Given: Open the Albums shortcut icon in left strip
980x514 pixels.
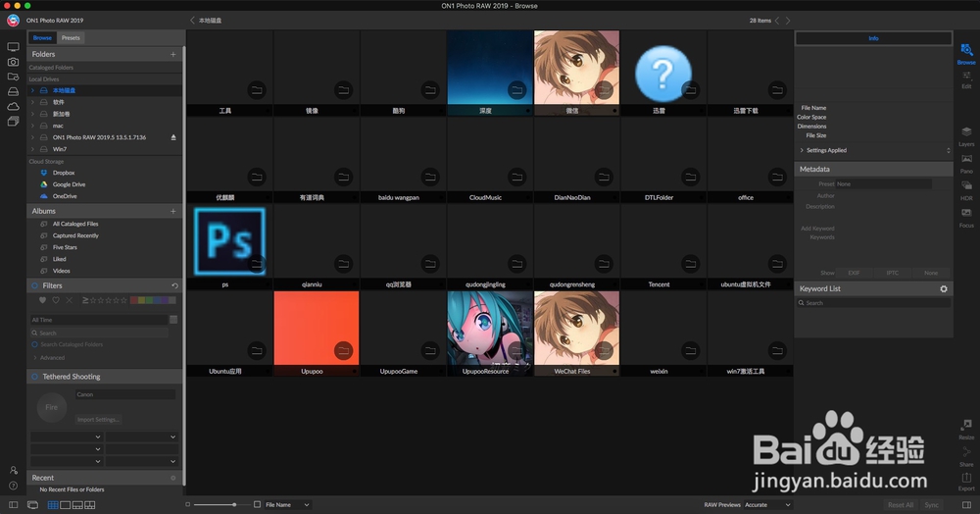Looking at the screenshot, I should click(x=13, y=122).
